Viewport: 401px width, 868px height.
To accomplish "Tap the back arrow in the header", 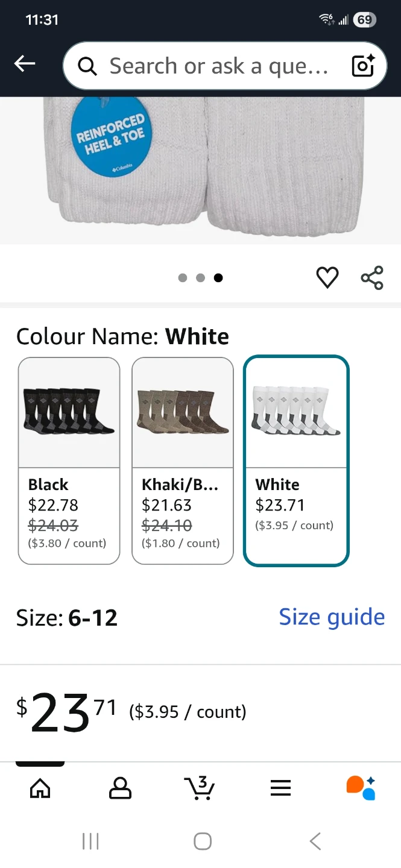I will tap(25, 64).
